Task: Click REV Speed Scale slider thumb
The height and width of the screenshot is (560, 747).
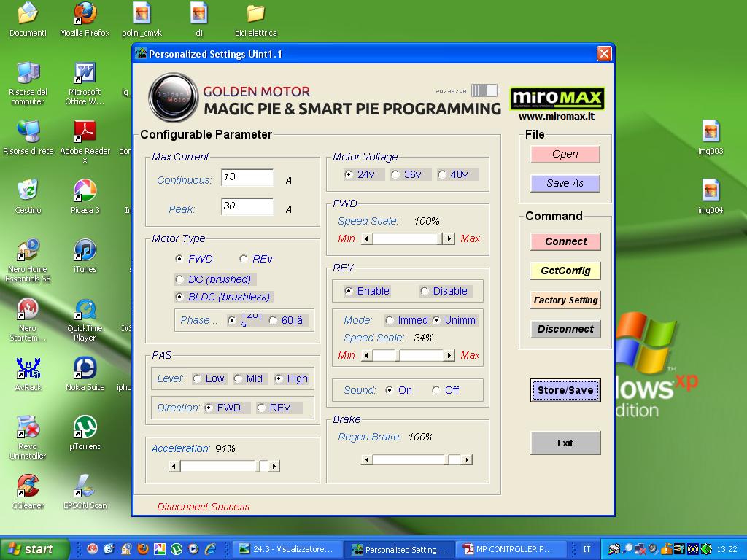Action: 398,355
